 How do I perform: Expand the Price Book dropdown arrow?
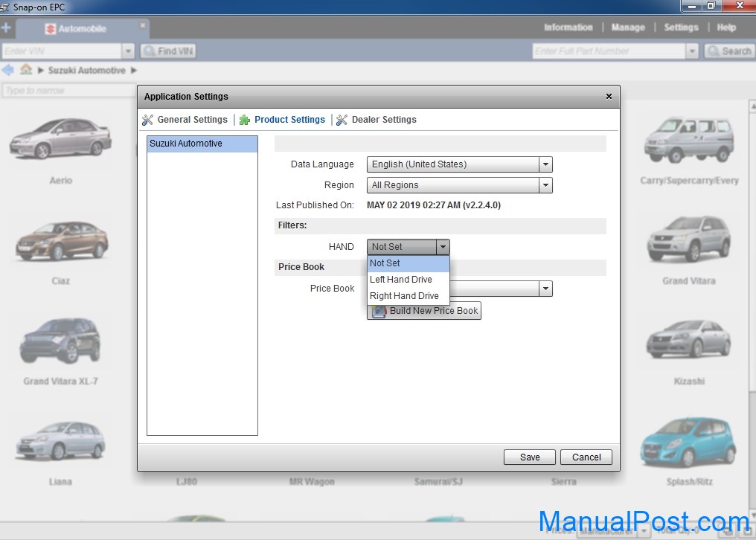(545, 289)
